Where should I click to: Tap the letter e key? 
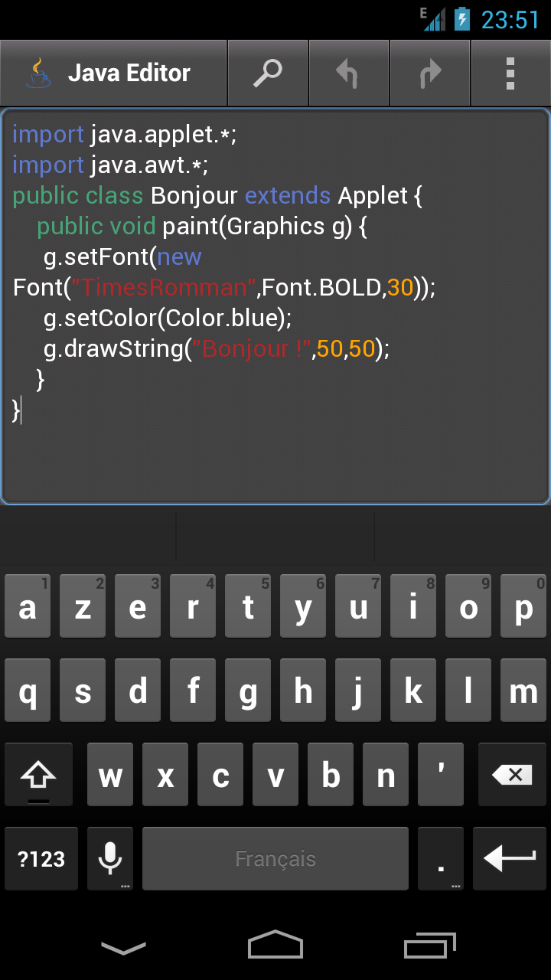tap(138, 606)
